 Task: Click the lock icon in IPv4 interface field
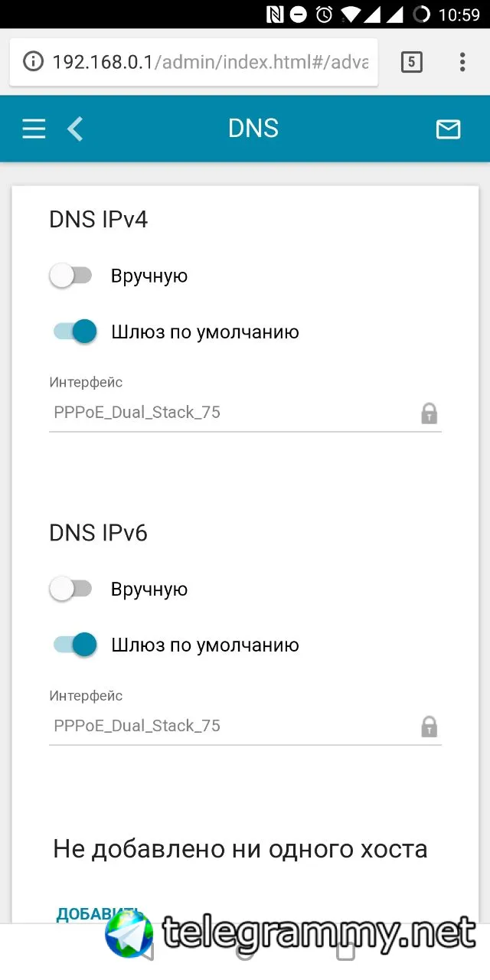(x=429, y=413)
